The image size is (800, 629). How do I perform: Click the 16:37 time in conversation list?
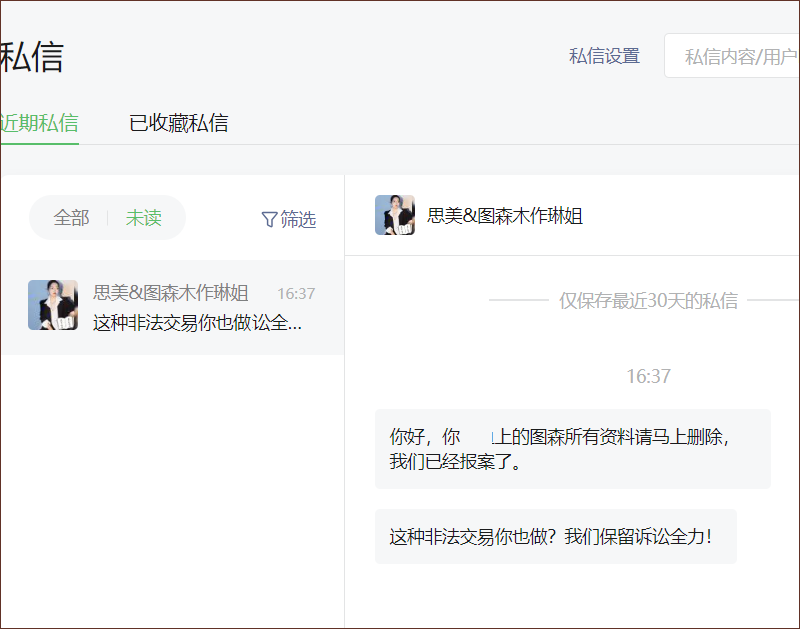coord(296,294)
